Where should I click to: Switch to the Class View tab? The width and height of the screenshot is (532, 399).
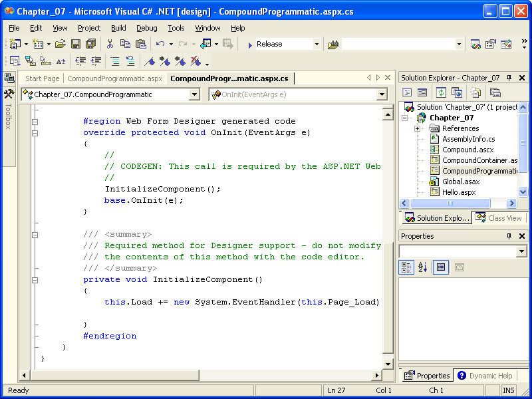[499, 217]
